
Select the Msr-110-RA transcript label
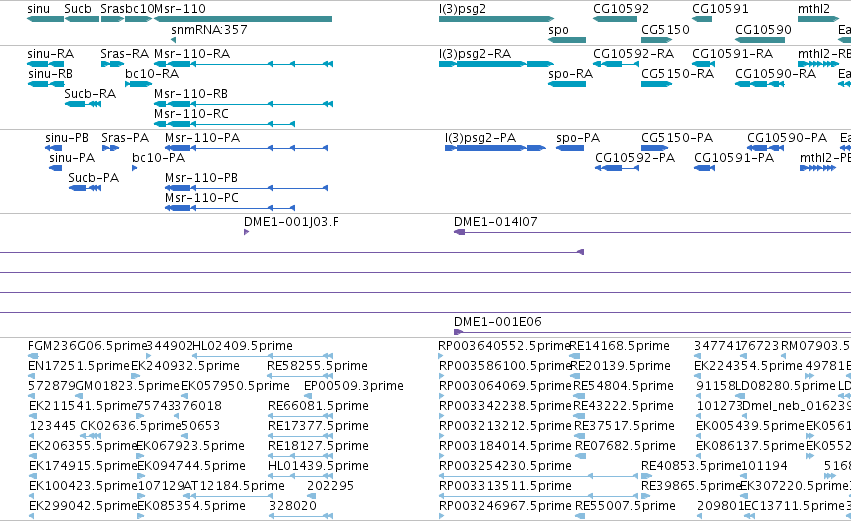coord(192,54)
